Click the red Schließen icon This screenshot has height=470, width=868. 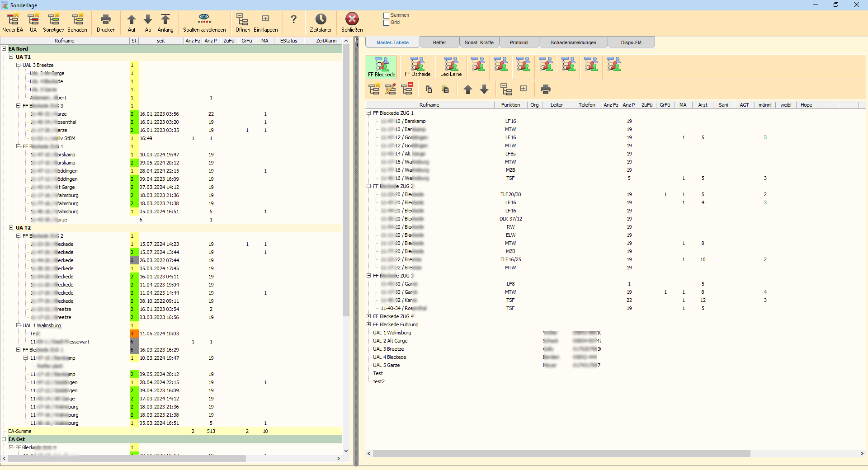tap(352, 19)
